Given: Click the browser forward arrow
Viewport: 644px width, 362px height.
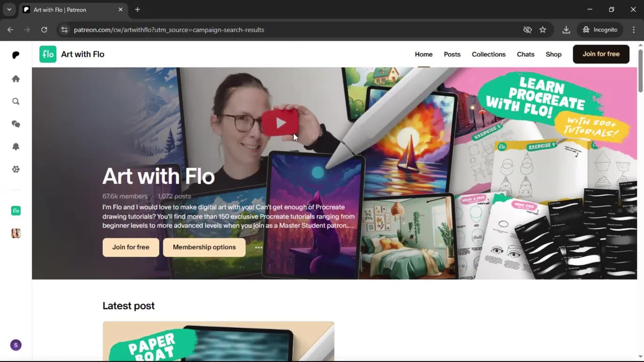Looking at the screenshot, I should coord(27,30).
